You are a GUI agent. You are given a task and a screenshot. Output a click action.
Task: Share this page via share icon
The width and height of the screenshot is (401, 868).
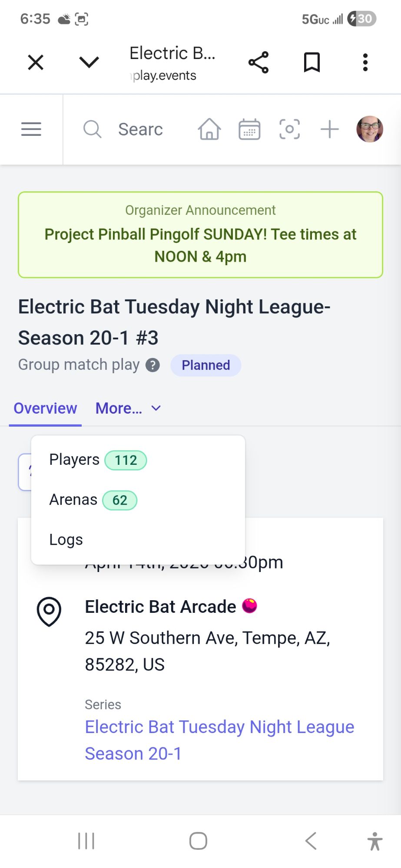coord(258,62)
